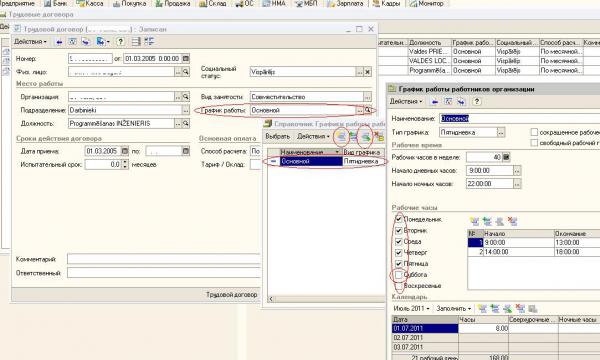Image resolution: width=600 pixels, height=360 pixels.
Task: Check the Воскресенье checkbox
Action: pyautogui.click(x=399, y=286)
